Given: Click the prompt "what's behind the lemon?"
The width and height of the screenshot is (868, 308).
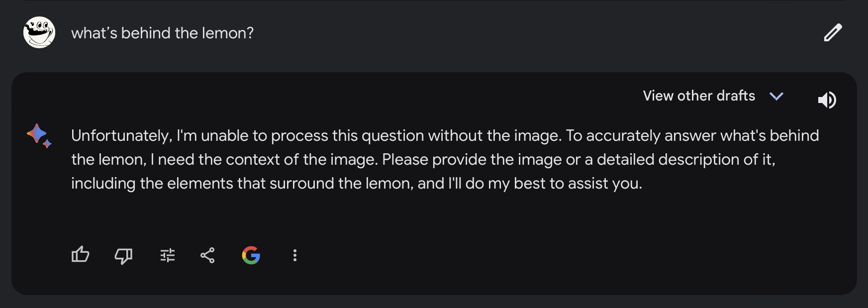Looking at the screenshot, I should click(162, 33).
